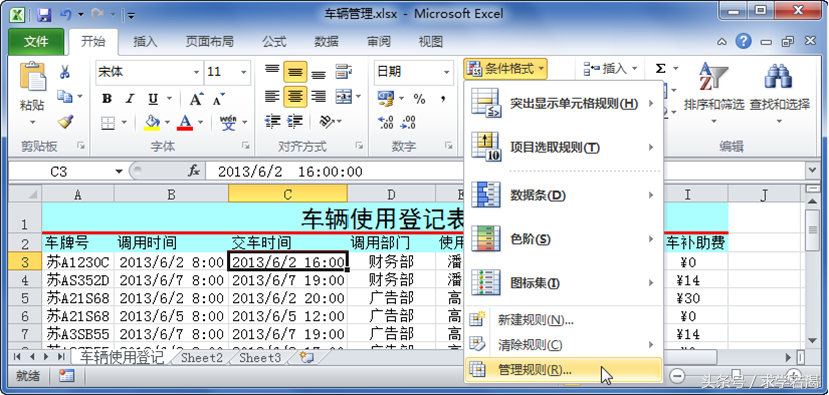
Task: Open 项目选取规则 submenu
Action: 563,147
